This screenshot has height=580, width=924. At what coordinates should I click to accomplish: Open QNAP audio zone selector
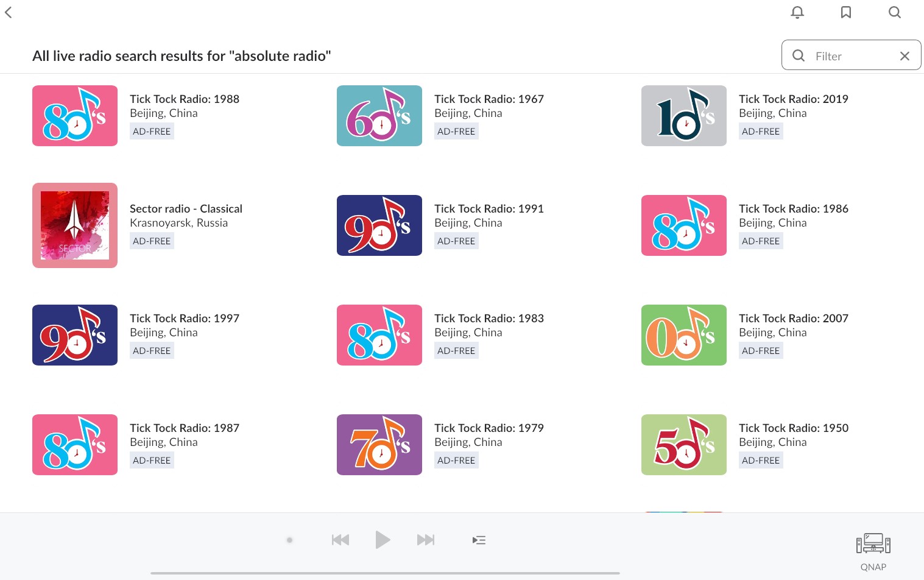pyautogui.click(x=873, y=551)
